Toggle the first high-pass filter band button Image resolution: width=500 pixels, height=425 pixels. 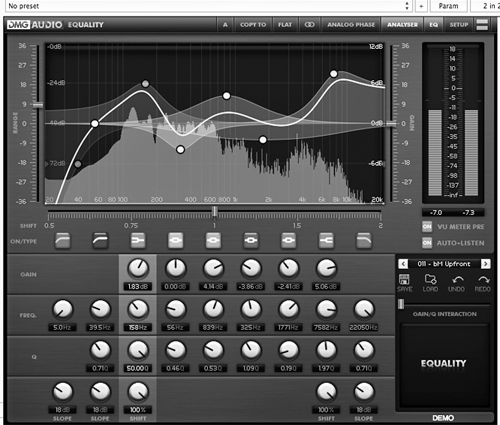pos(63,241)
